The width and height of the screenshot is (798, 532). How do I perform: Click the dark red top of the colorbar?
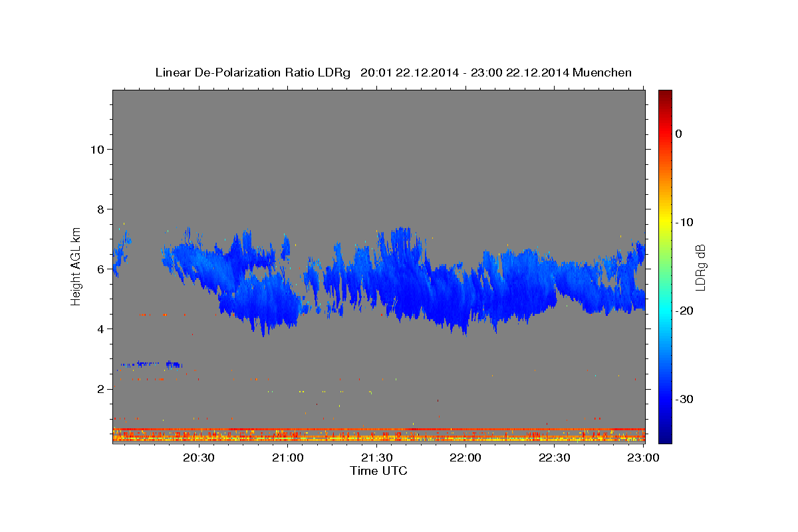665,96
